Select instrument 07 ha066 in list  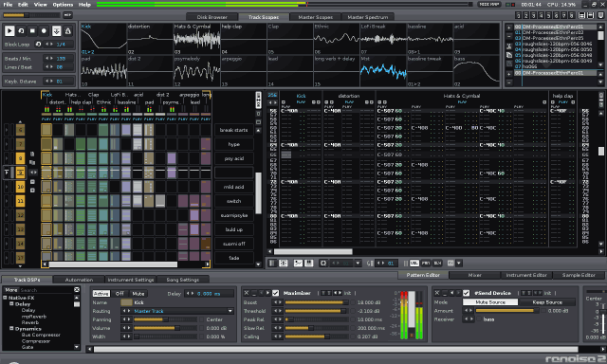point(557,66)
